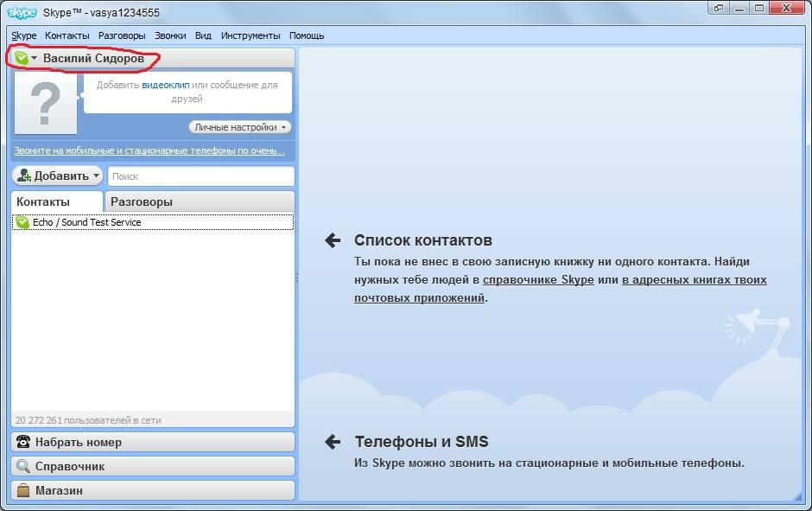The image size is (812, 511).
Task: Open link about calling mobile and landline phones
Action: pos(149,150)
